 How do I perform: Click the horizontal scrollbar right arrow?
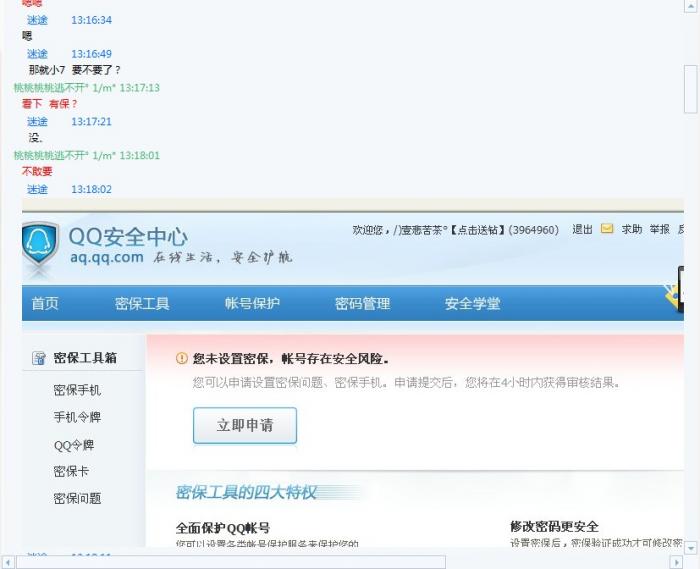(x=677, y=562)
